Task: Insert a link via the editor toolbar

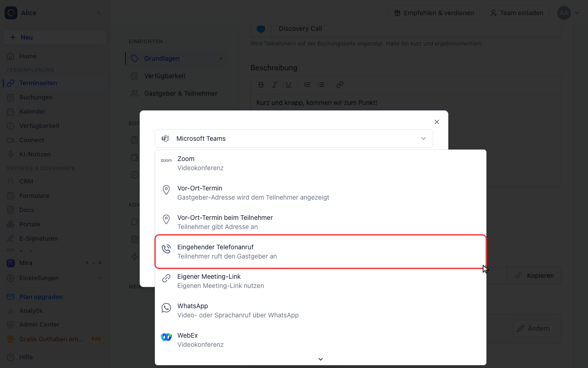Action: click(340, 85)
